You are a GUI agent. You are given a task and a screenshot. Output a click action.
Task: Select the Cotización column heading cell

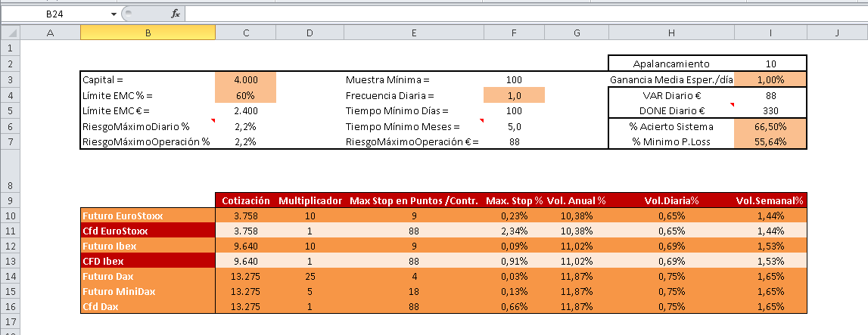pyautogui.click(x=246, y=200)
